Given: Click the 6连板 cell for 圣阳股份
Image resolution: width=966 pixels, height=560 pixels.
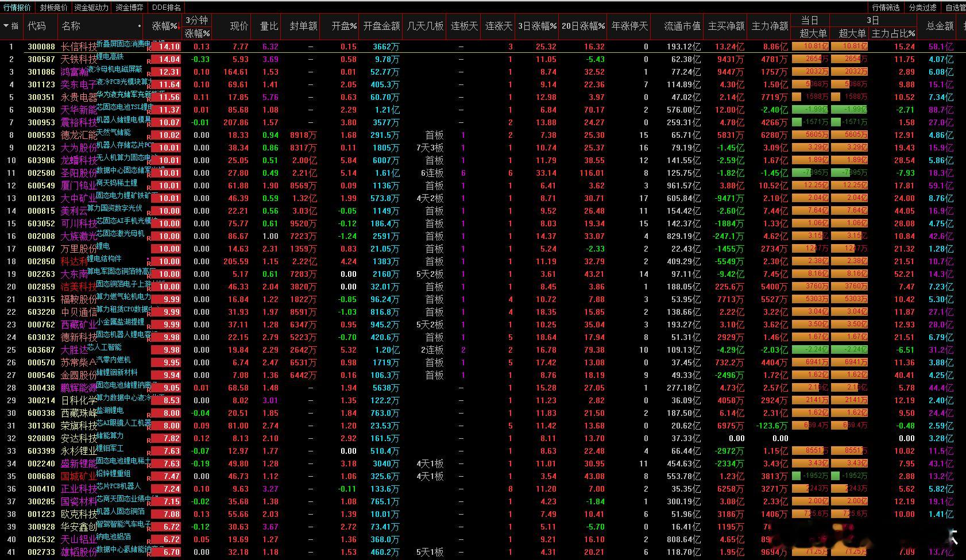Looking at the screenshot, I should (432, 173).
